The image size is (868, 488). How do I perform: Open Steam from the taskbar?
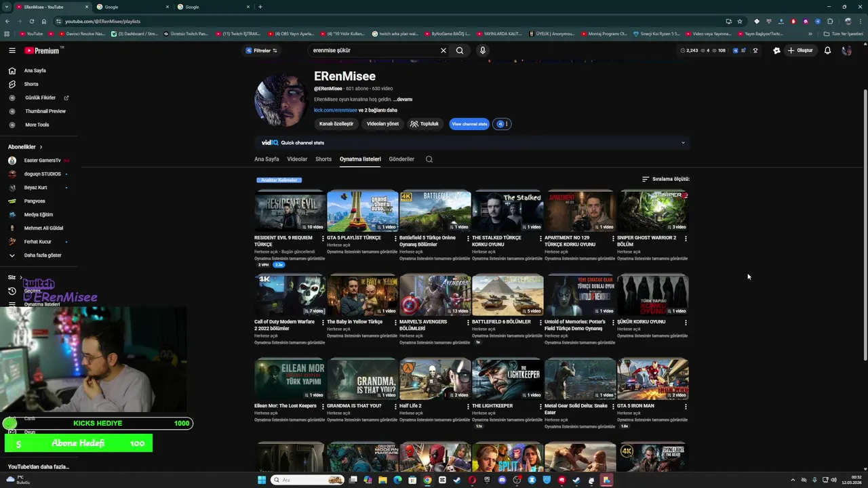(x=457, y=480)
